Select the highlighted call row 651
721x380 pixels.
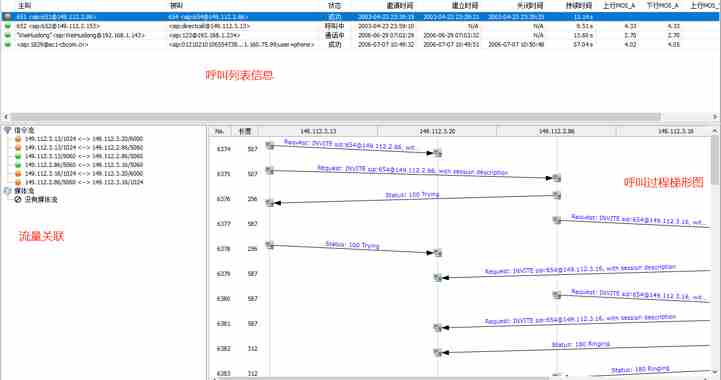360,17
